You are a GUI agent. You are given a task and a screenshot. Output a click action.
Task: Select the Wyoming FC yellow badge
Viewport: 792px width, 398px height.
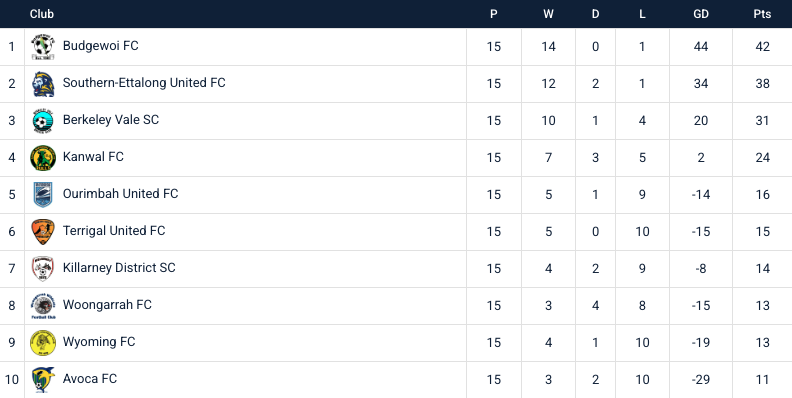[x=43, y=342]
